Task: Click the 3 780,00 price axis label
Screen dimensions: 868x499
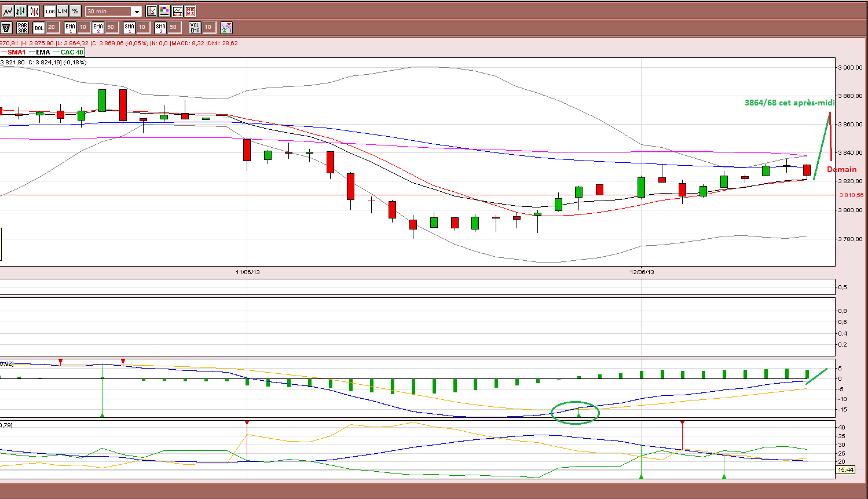Action: (851, 239)
